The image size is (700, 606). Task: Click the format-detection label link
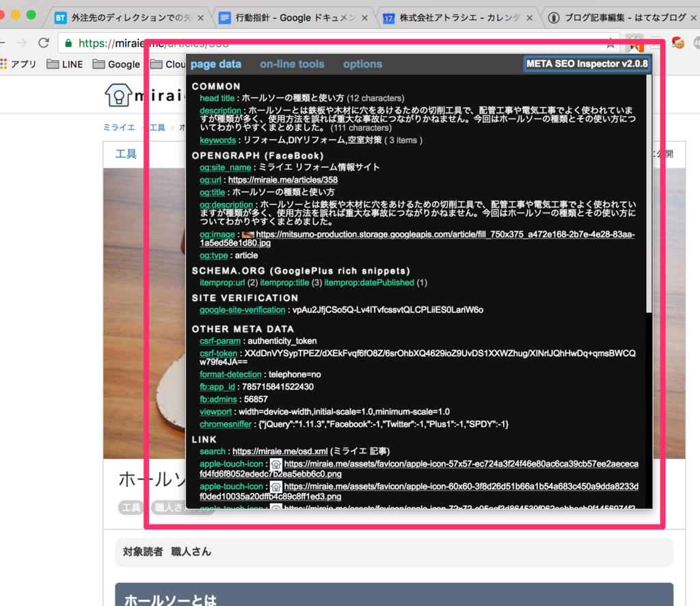pos(230,375)
